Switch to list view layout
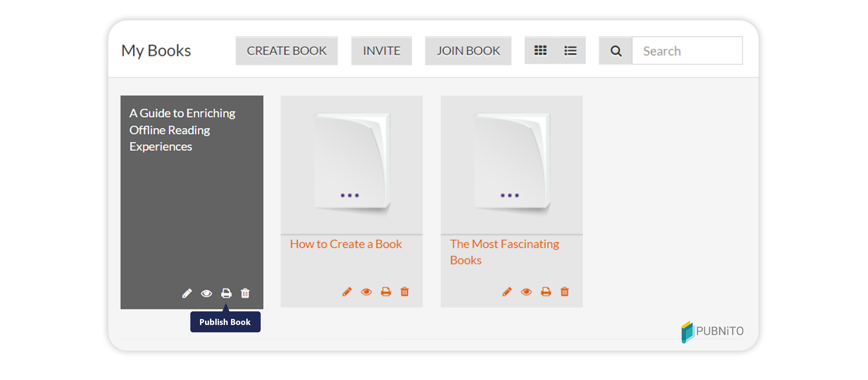868x380 pixels. [x=570, y=50]
